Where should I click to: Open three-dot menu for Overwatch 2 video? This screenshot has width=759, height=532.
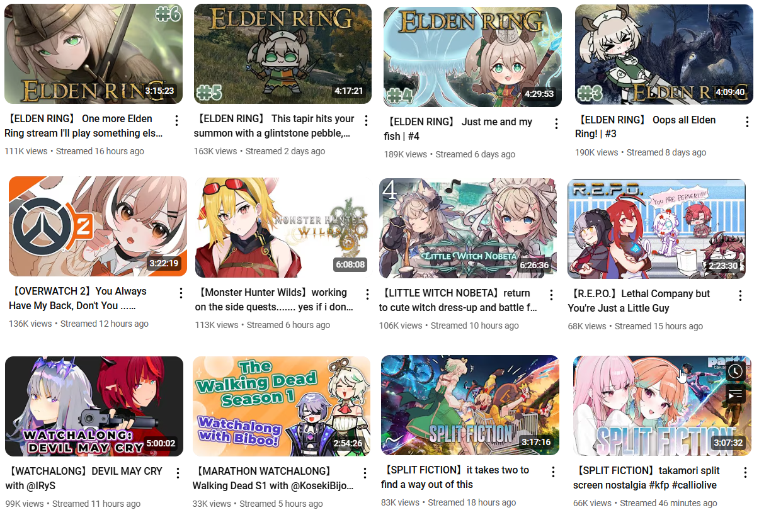click(x=181, y=293)
